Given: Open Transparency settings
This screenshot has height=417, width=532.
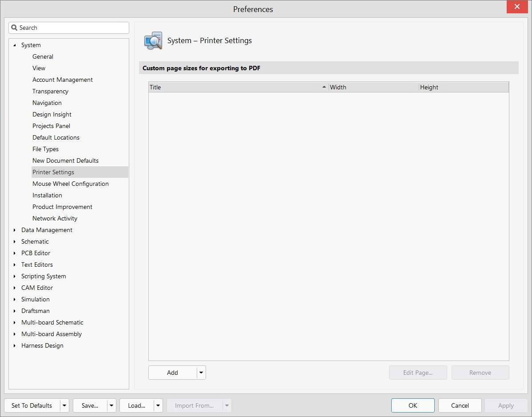Looking at the screenshot, I should click(x=50, y=91).
